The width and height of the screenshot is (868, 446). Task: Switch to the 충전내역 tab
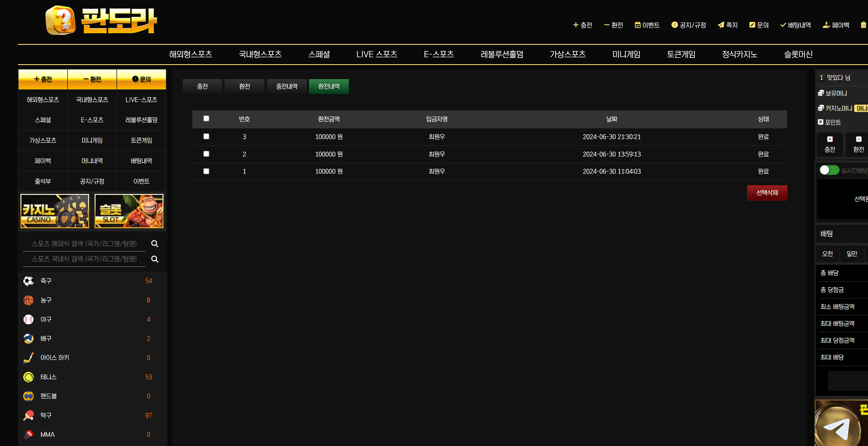(286, 86)
